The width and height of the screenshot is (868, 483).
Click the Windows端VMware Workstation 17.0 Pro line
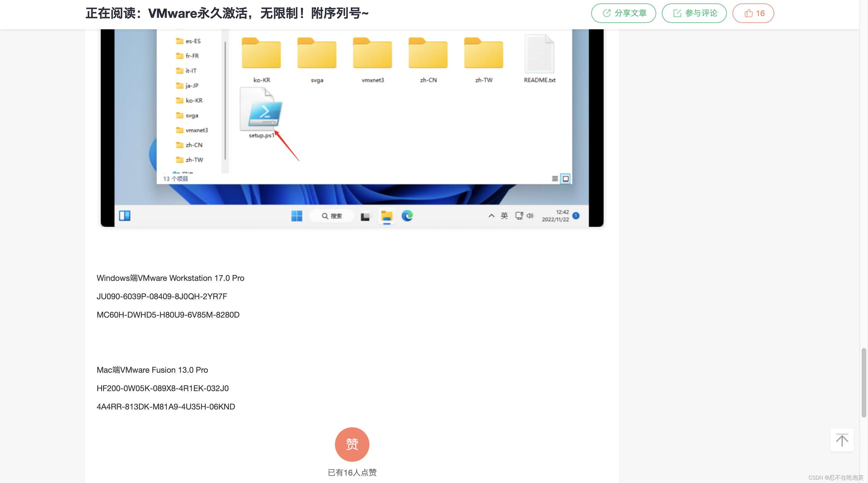(x=170, y=278)
